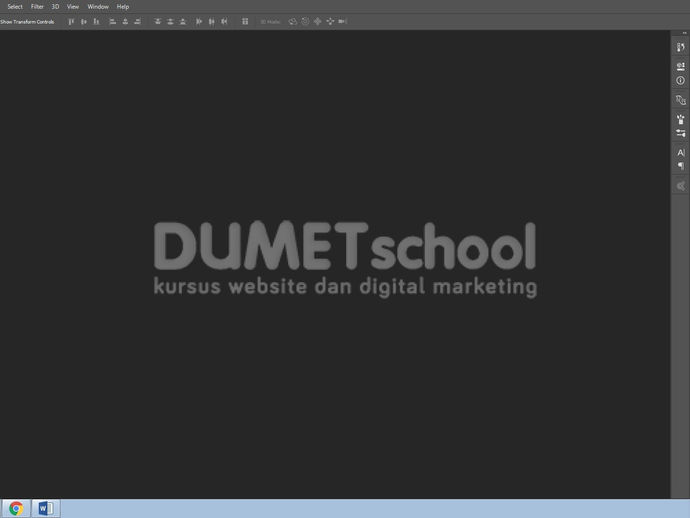Open the Brush settings panel icon
Image resolution: width=690 pixels, height=518 pixels.
coord(681,133)
